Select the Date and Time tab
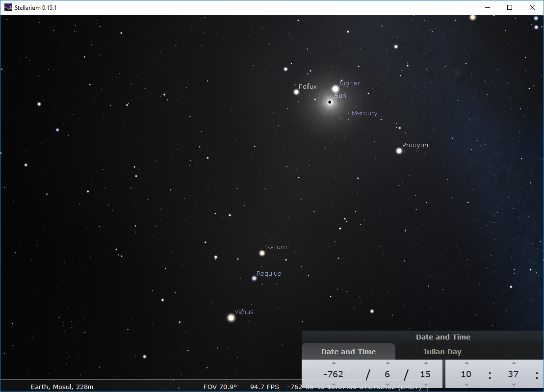 coord(348,352)
